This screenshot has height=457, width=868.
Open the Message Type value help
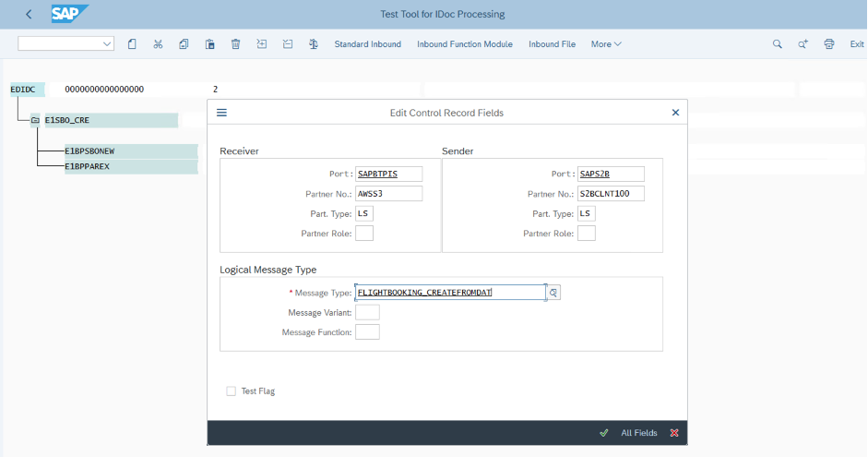click(553, 293)
